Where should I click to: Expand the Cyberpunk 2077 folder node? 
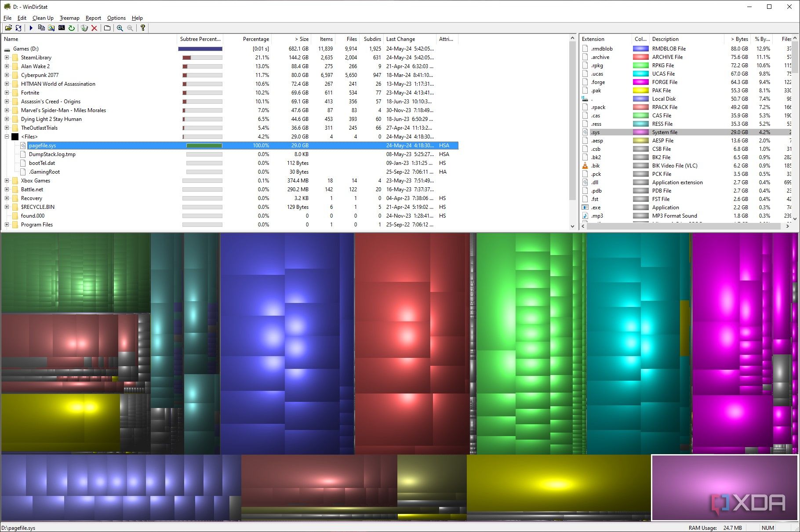(7, 75)
